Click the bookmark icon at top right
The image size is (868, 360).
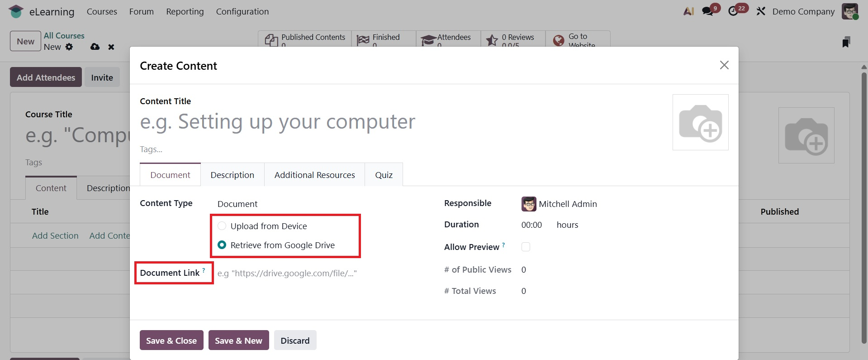(x=846, y=42)
